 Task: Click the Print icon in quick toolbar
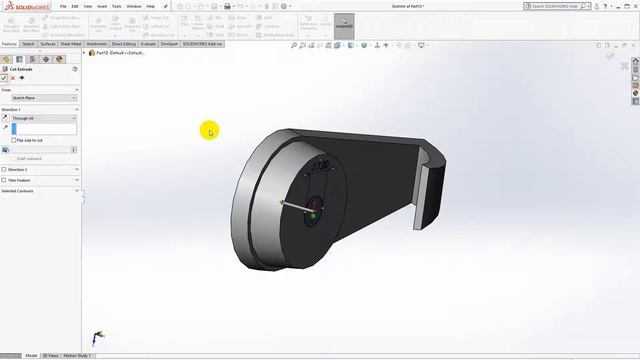coord(227,6)
